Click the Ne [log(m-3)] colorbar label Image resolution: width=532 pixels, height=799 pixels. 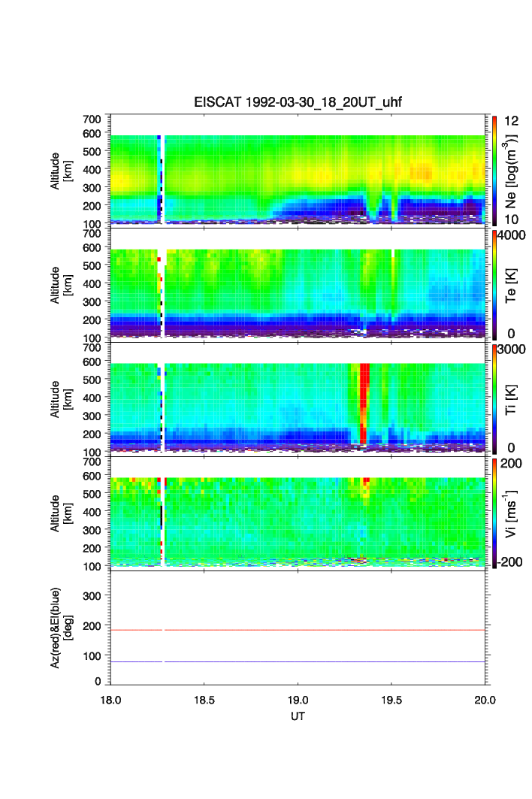511,171
